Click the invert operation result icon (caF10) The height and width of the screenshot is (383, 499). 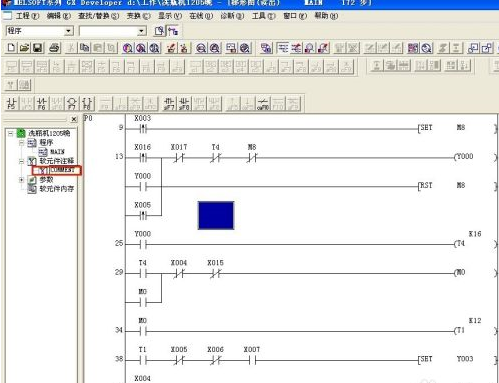263,104
